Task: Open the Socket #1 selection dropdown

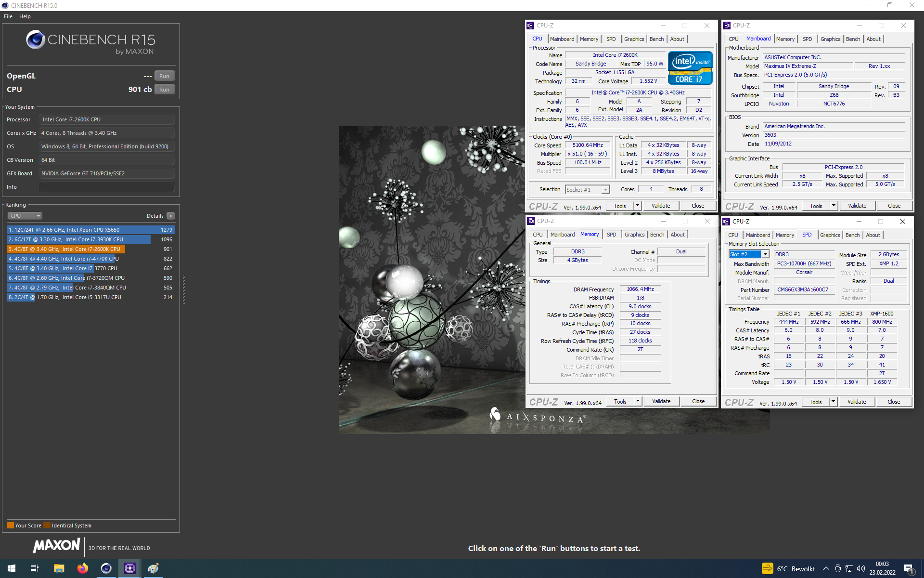Action: coord(587,190)
